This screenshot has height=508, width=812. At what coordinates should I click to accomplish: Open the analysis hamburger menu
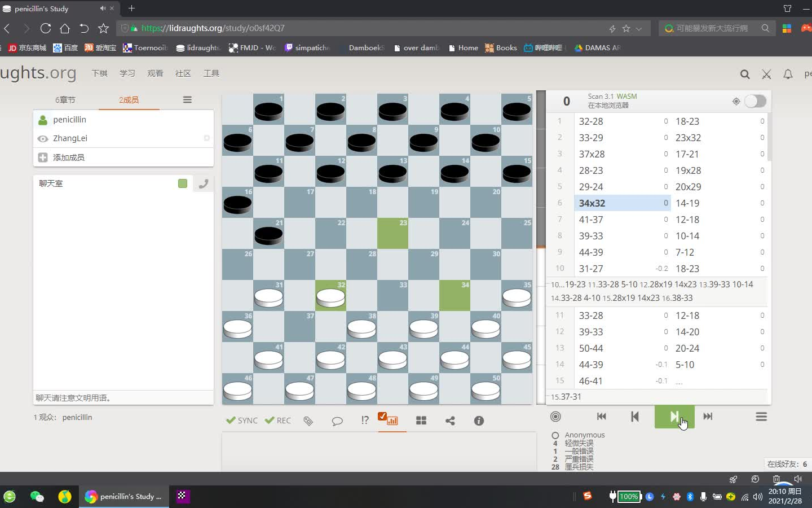pyautogui.click(x=761, y=417)
